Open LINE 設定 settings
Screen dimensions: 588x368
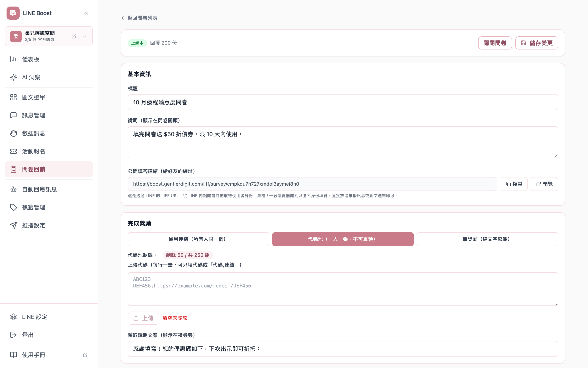point(49,317)
